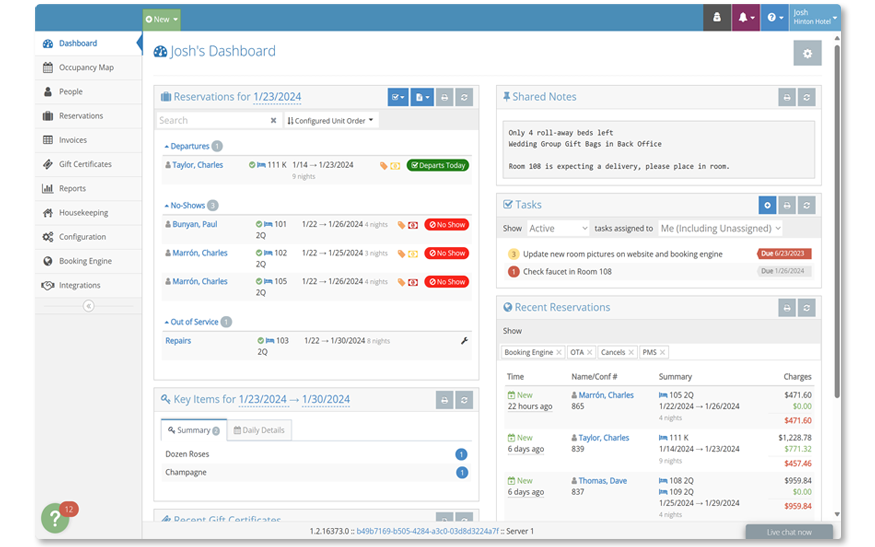875x547 pixels.
Task: Collapse the sidebar with chevron button
Action: coord(88,306)
